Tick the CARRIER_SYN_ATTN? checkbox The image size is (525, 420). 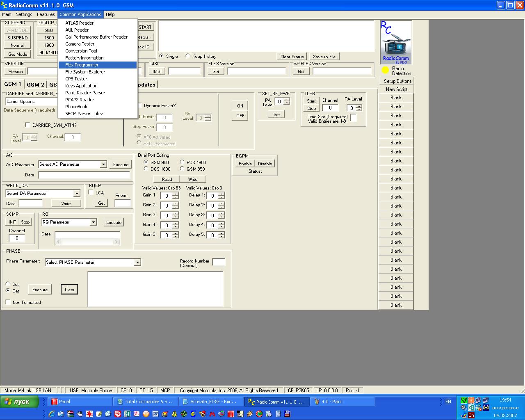28,125
